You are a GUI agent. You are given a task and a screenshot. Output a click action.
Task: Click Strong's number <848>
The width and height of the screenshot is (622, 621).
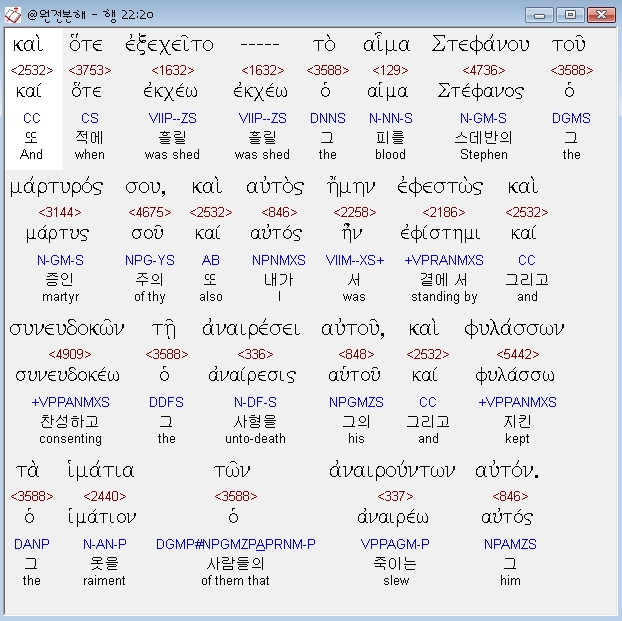356,354
